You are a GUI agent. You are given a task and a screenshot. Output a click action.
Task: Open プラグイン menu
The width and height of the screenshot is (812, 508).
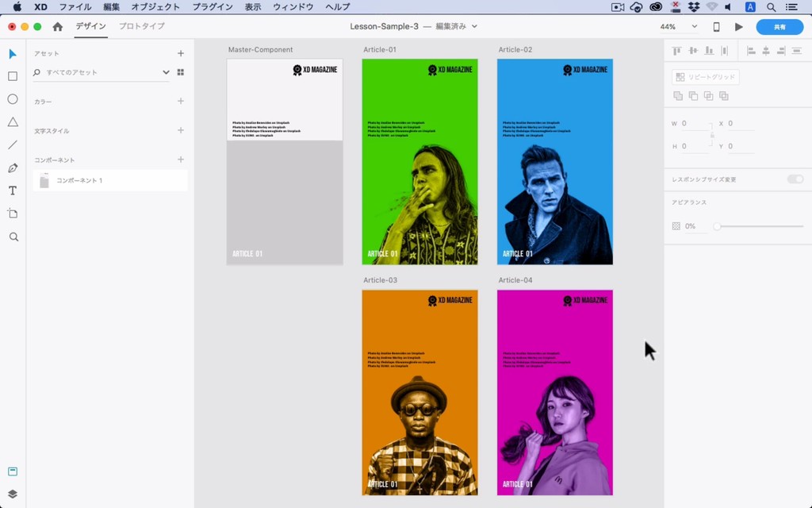[x=213, y=6]
